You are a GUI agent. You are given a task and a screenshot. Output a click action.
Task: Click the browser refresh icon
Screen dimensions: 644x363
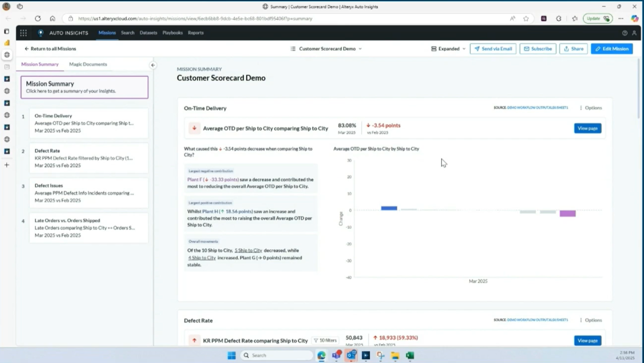(x=38, y=18)
